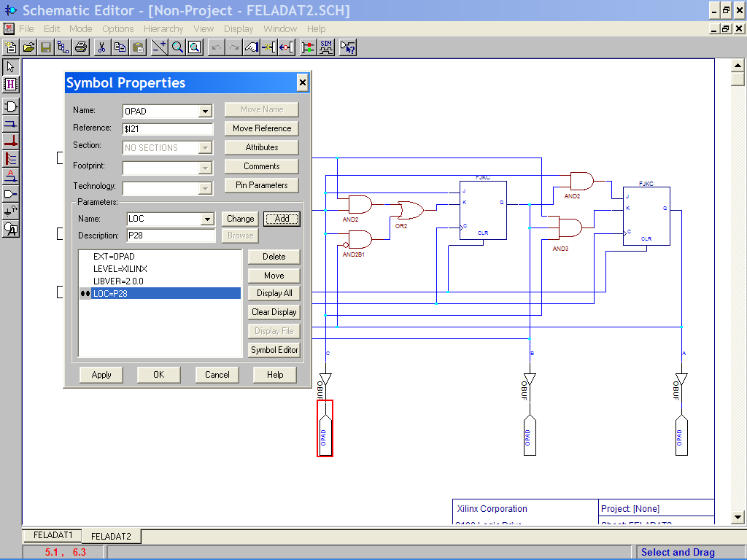This screenshot has height=560, width=747.
Task: Copy selection with the copy icon
Action: [x=120, y=47]
